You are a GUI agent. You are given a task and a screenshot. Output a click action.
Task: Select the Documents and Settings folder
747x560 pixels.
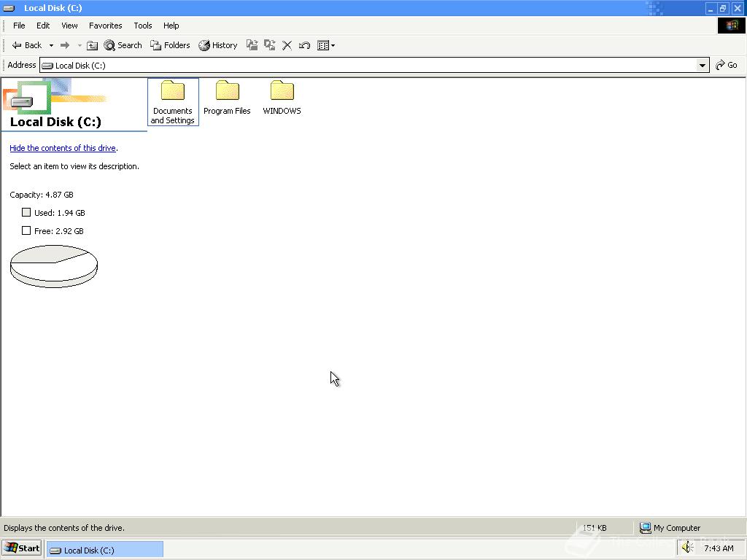(x=172, y=102)
